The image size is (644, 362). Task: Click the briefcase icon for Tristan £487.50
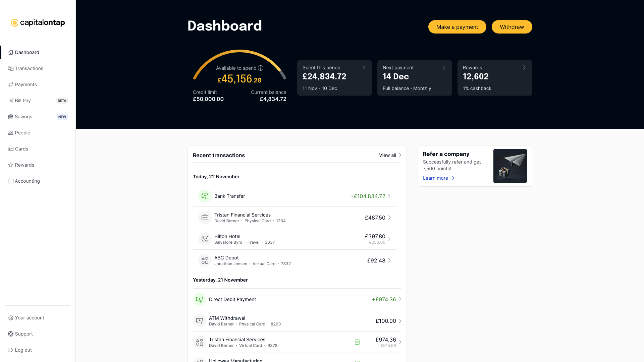pos(205,218)
